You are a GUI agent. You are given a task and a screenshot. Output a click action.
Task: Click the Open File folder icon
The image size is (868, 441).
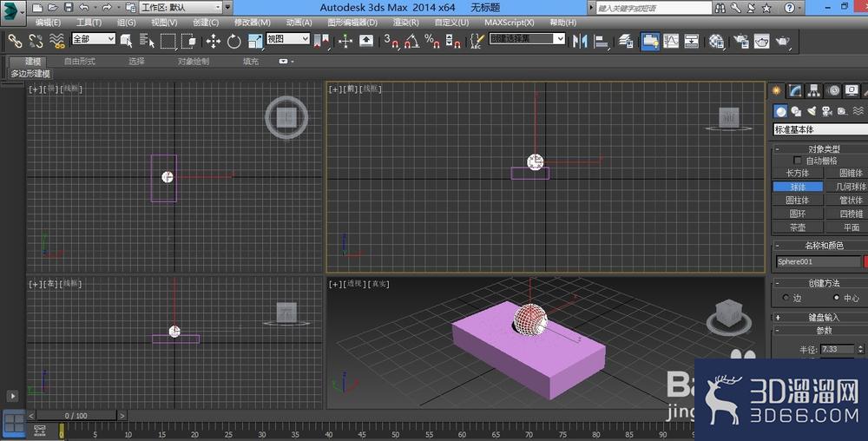pos(53,7)
